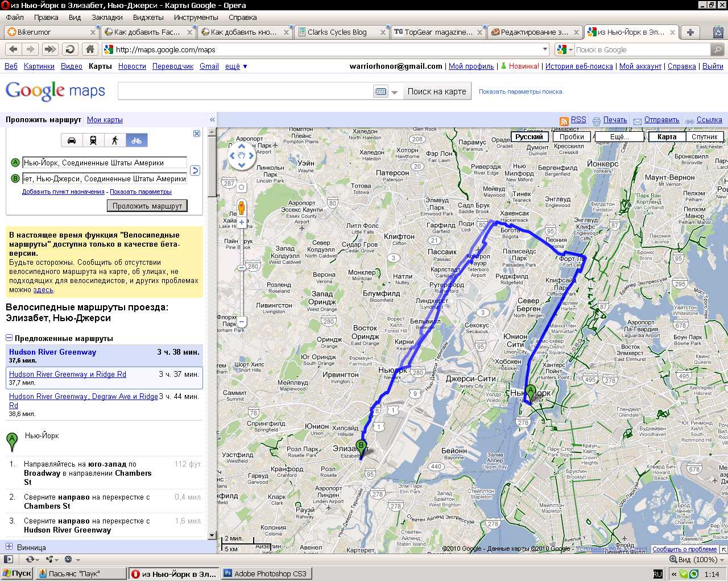Click Поиск на карте button
The image size is (728, 582).
click(437, 92)
